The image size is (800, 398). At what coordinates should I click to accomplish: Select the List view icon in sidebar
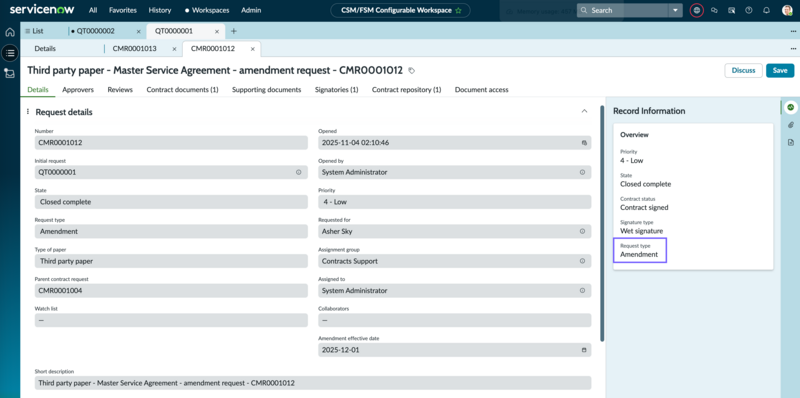(x=10, y=52)
